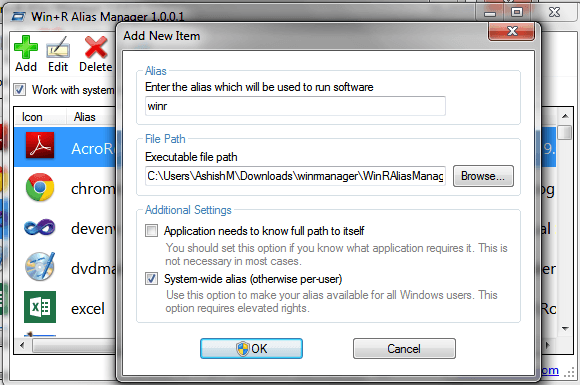Click the Win+R Alias Manager title icon

click(x=18, y=17)
